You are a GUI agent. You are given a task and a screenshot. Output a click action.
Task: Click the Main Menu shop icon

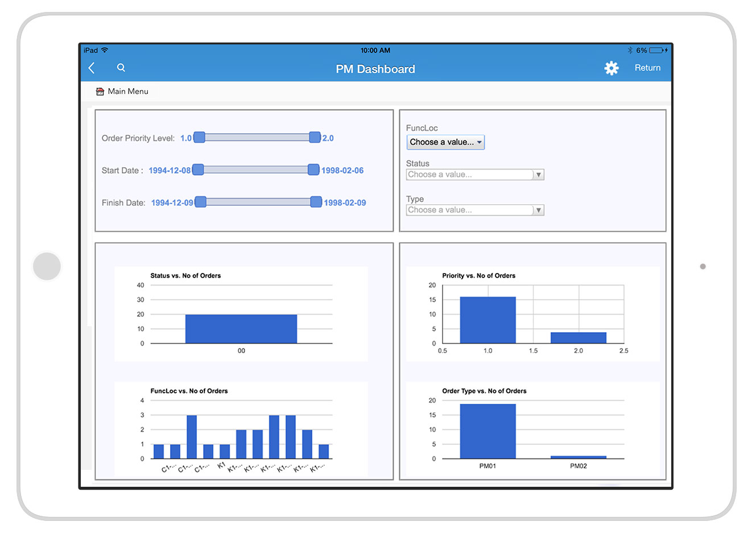click(x=100, y=92)
